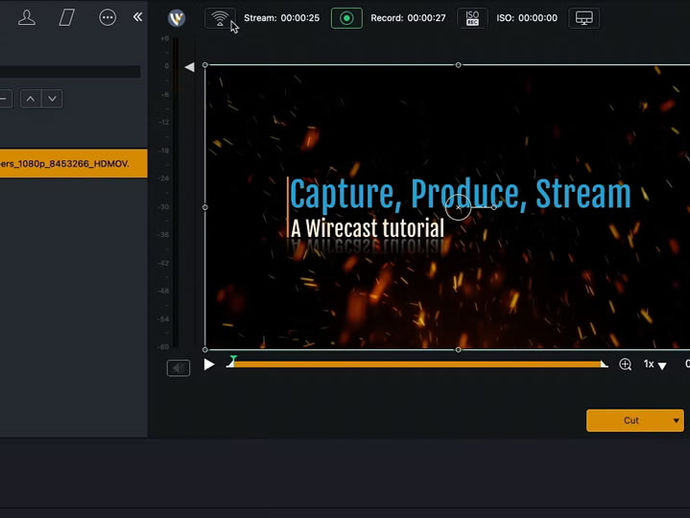Open the multi-viewer monitor output icon
690x518 pixels.
[584, 18]
